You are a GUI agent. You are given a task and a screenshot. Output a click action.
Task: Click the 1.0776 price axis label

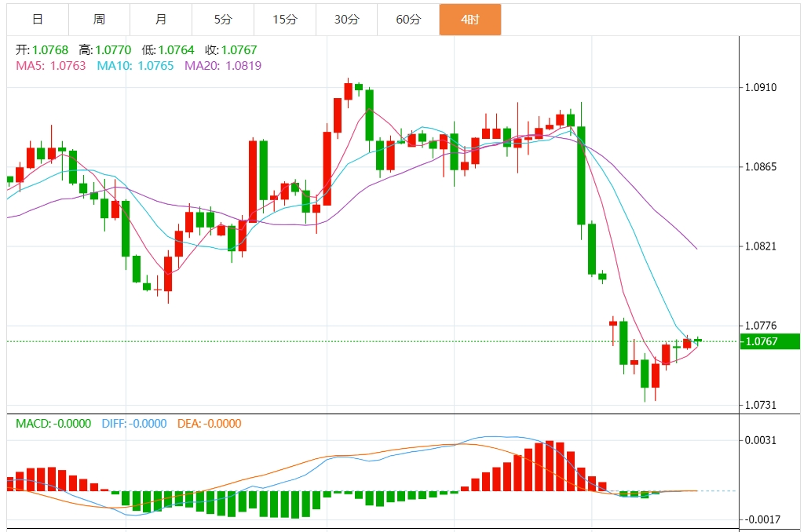point(761,326)
